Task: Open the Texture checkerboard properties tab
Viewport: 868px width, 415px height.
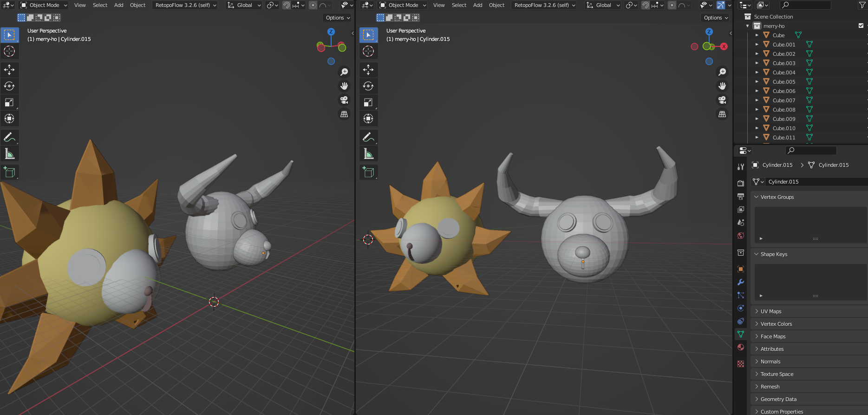Action: pyautogui.click(x=741, y=364)
